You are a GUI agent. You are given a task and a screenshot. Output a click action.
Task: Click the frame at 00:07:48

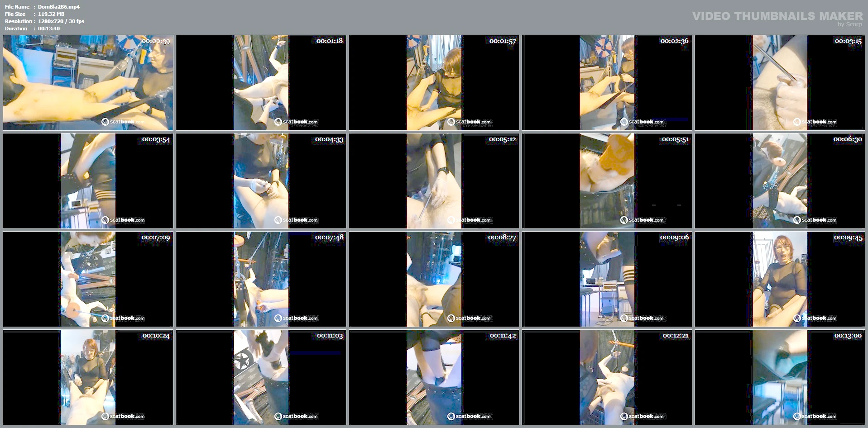click(261, 279)
